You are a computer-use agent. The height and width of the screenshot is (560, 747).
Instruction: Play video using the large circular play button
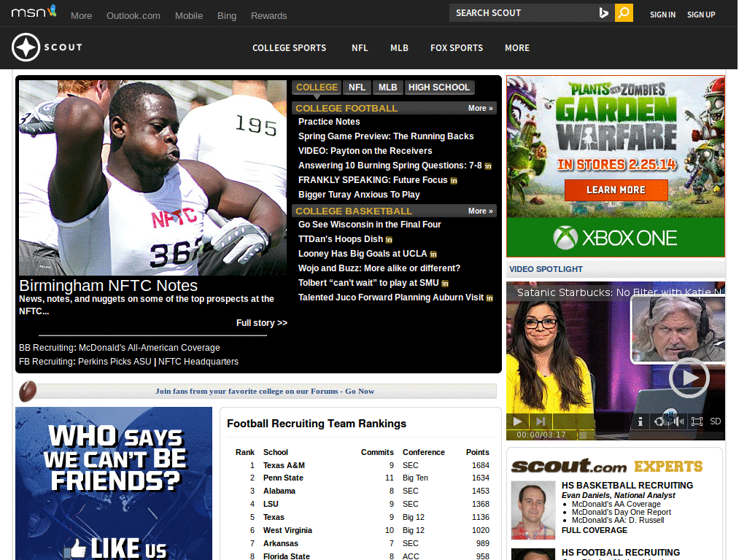pos(689,378)
